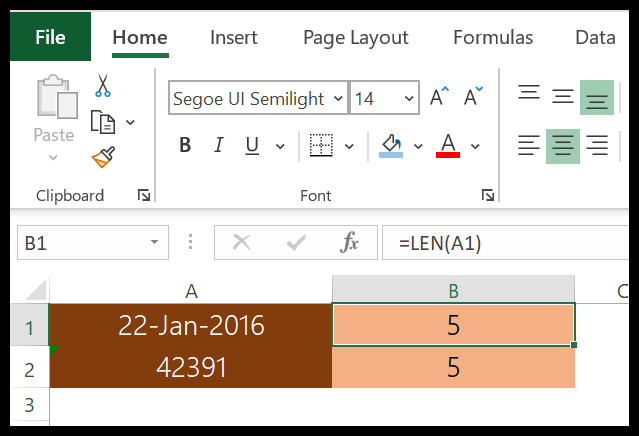Align text to the left
Image resolution: width=639 pixels, height=436 pixels.
point(529,145)
